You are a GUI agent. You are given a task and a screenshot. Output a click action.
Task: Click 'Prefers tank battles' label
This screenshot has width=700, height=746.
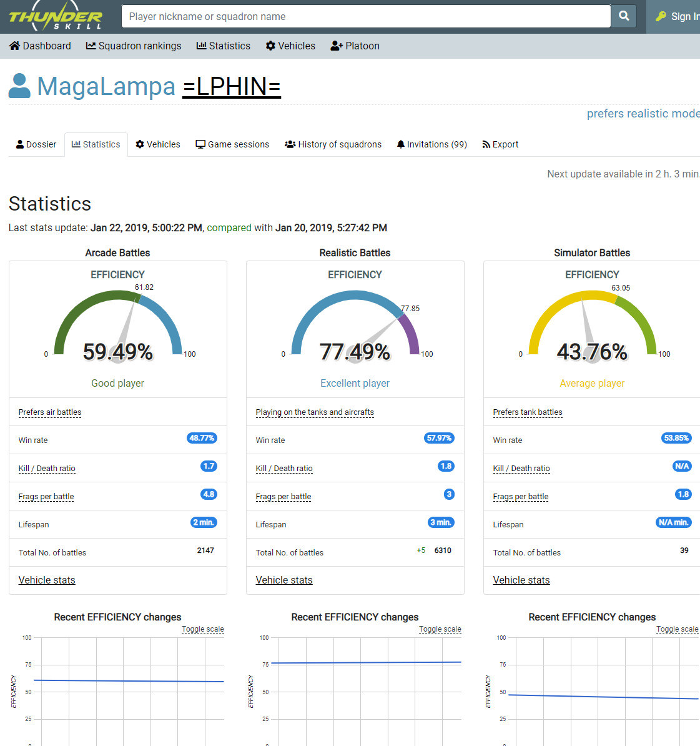tap(528, 412)
